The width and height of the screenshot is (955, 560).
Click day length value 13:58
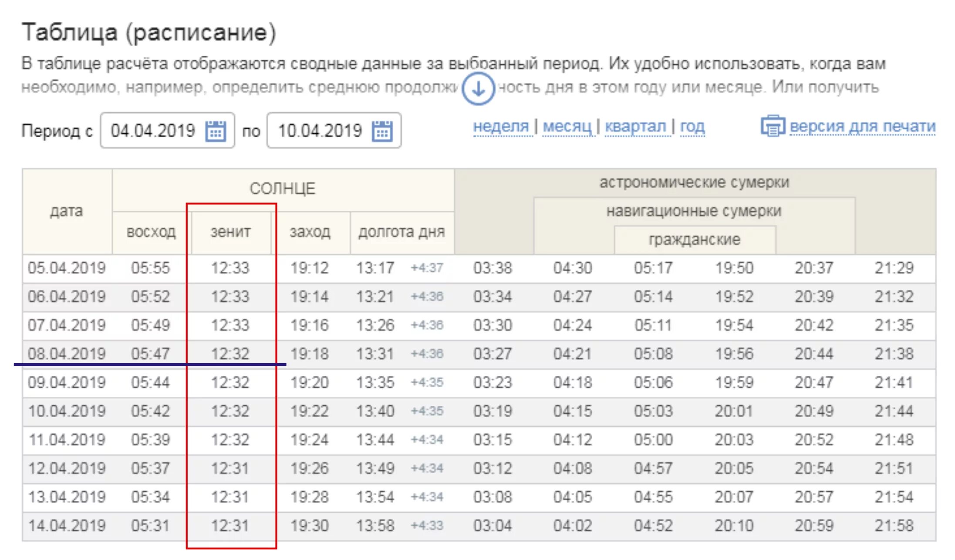click(x=375, y=526)
